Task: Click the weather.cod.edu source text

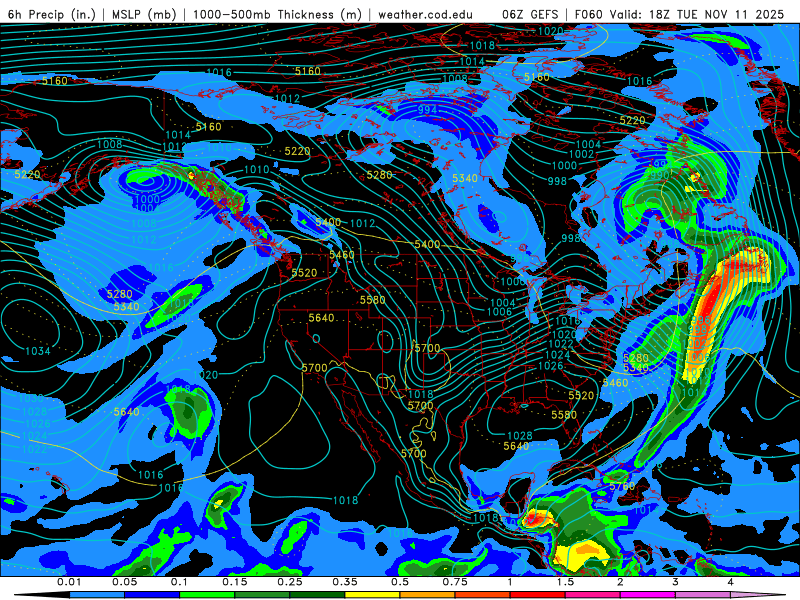Action: point(425,14)
